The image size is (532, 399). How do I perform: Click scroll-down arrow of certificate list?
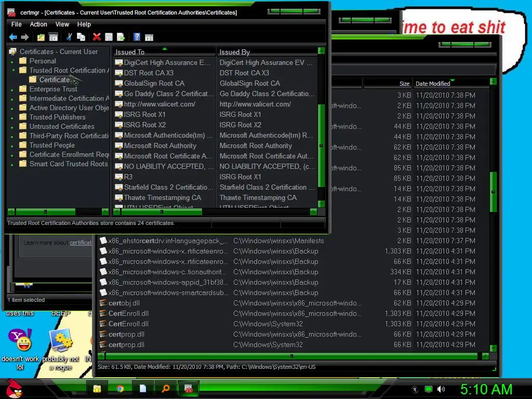click(321, 204)
